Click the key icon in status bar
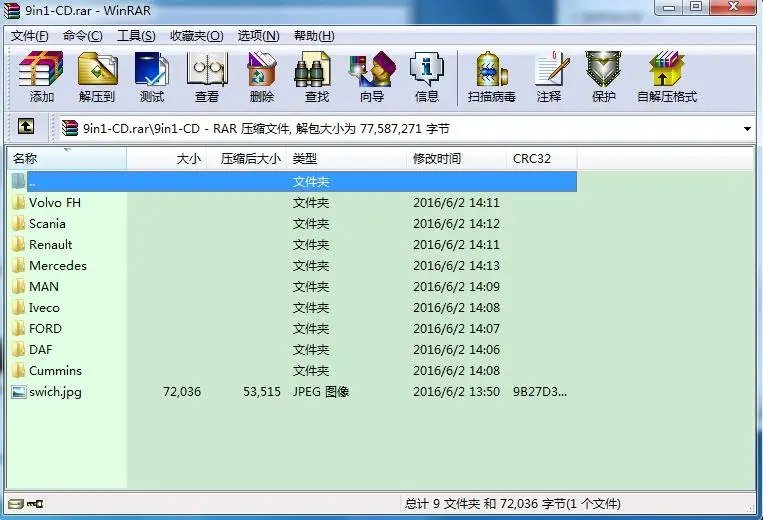763x520 pixels. (x=35, y=504)
